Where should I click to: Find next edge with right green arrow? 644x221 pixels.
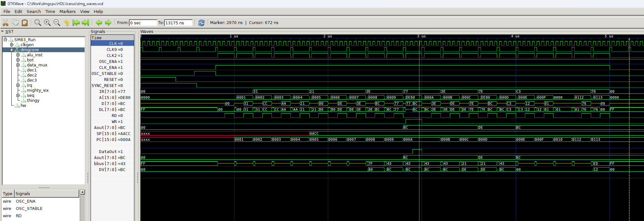(108, 22)
